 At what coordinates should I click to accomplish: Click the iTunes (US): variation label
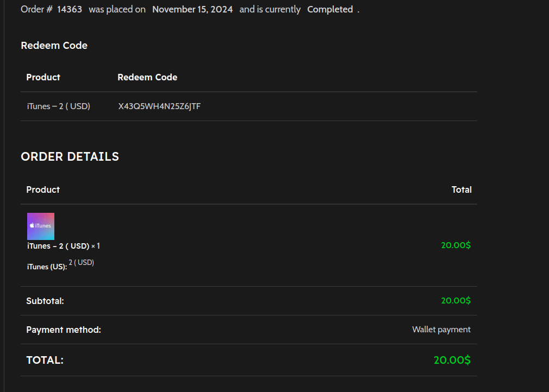pyautogui.click(x=47, y=267)
